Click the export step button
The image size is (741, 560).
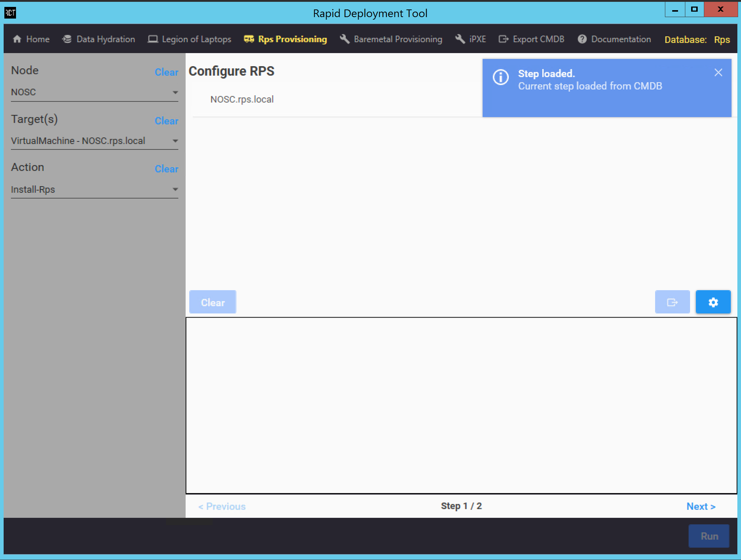(673, 302)
